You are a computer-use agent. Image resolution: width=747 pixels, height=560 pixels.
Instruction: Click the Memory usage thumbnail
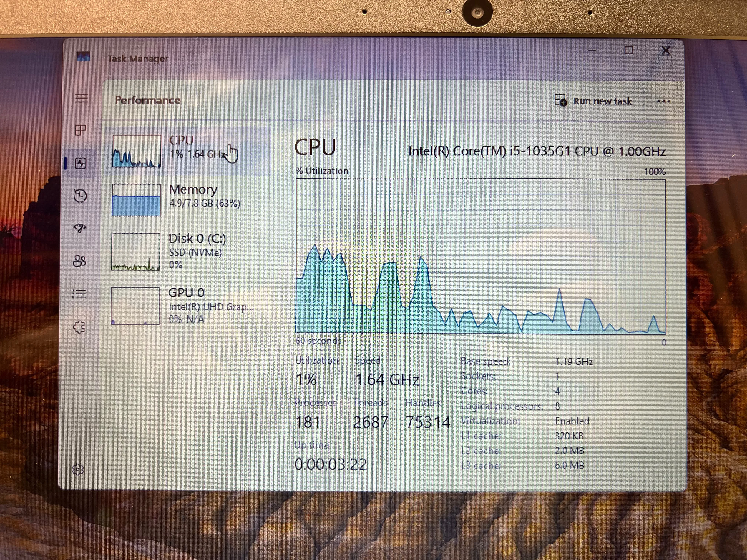click(136, 200)
